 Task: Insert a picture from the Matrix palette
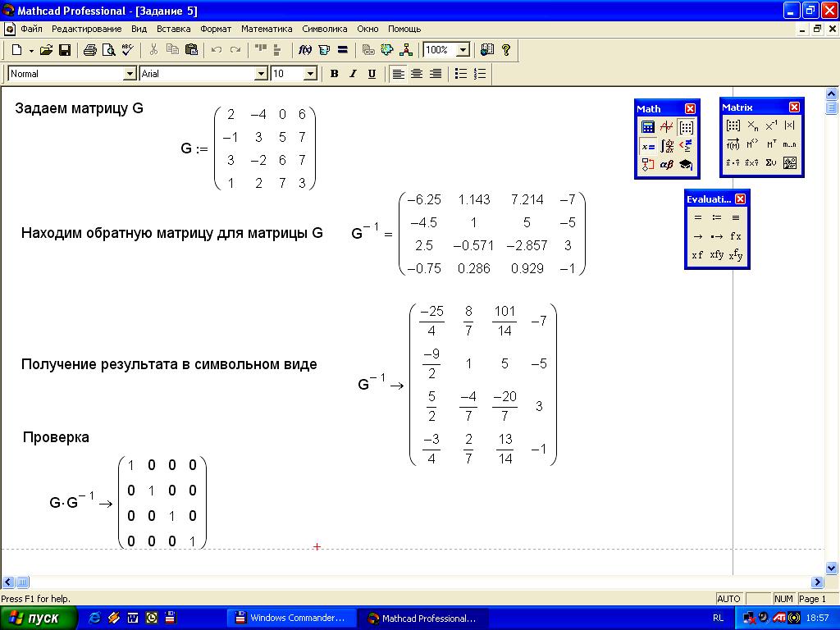pyautogui.click(x=790, y=163)
